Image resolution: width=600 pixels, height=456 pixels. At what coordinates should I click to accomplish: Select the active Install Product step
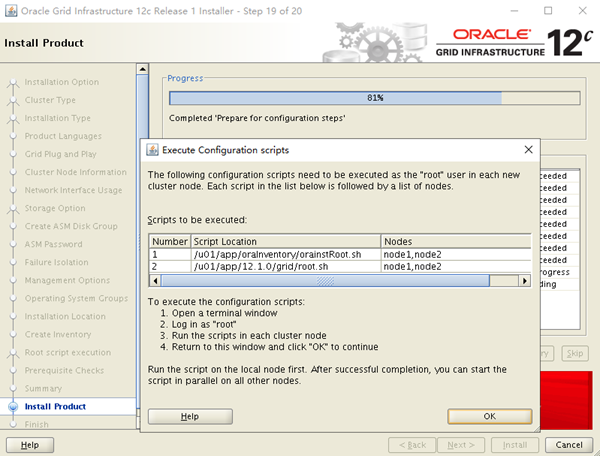pos(55,406)
